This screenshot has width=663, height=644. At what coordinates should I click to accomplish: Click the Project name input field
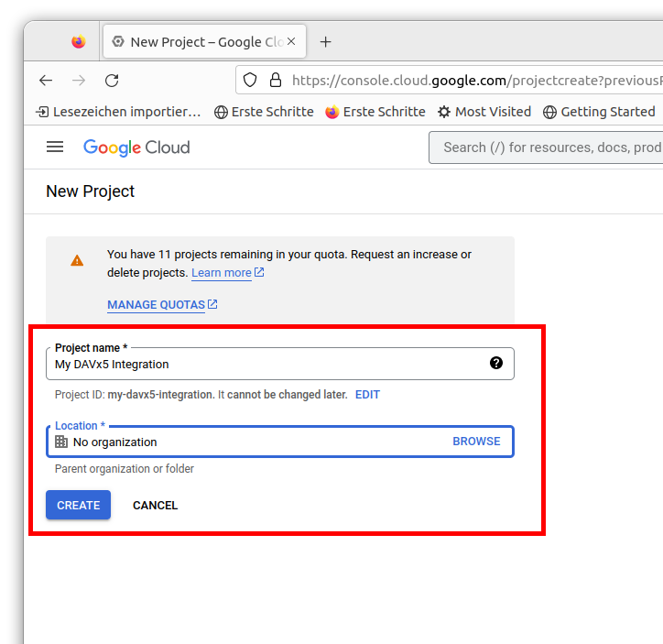(x=280, y=364)
